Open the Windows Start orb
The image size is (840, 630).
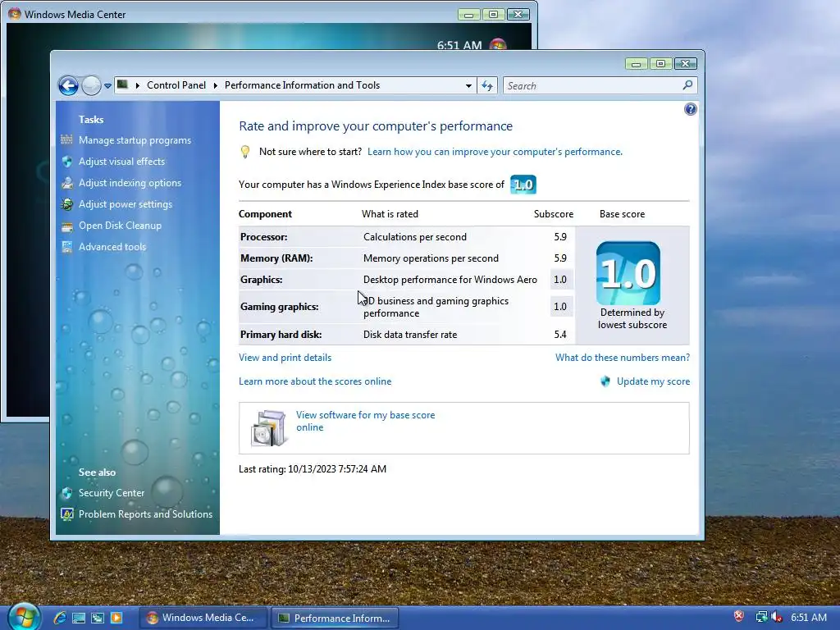[x=24, y=617]
